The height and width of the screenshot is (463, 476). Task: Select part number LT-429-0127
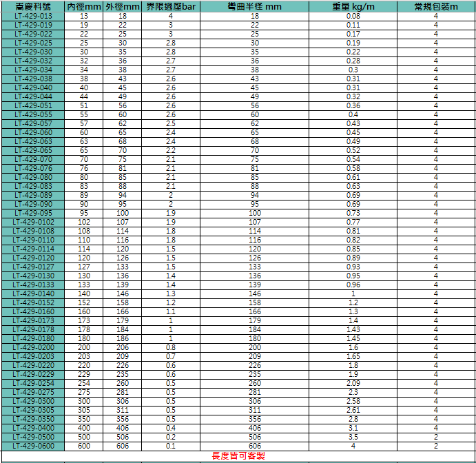pyautogui.click(x=33, y=267)
